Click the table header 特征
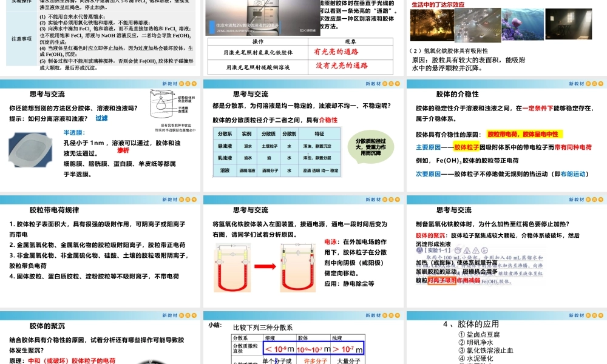The image size is (607, 364). [319, 134]
